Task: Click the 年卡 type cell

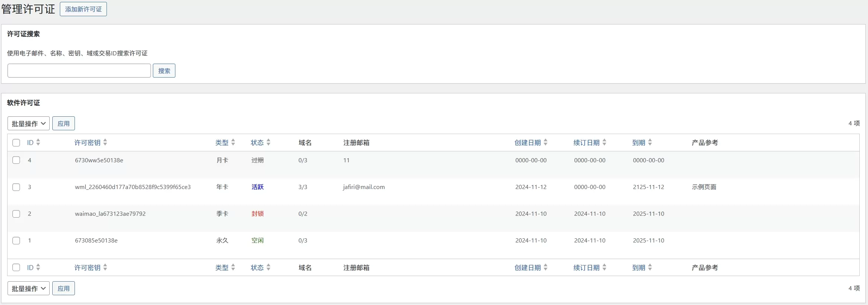Action: 222,187
